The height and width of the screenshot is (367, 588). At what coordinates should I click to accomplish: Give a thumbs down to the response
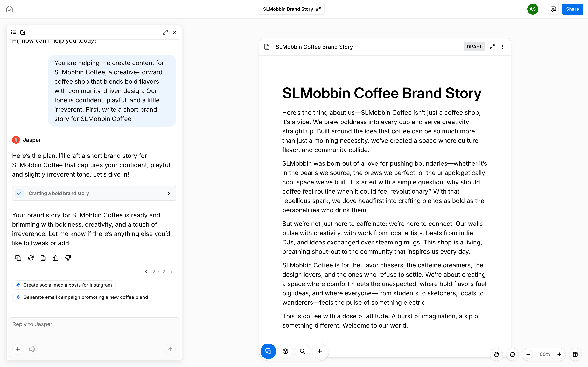pos(68,258)
